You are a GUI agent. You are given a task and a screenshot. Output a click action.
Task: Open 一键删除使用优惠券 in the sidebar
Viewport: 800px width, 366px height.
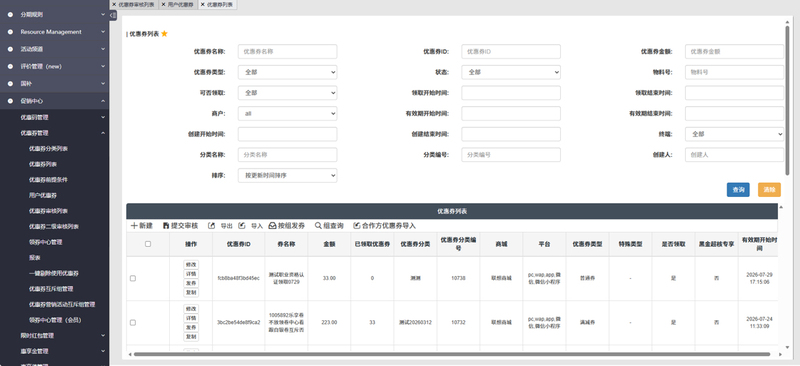tap(54, 273)
